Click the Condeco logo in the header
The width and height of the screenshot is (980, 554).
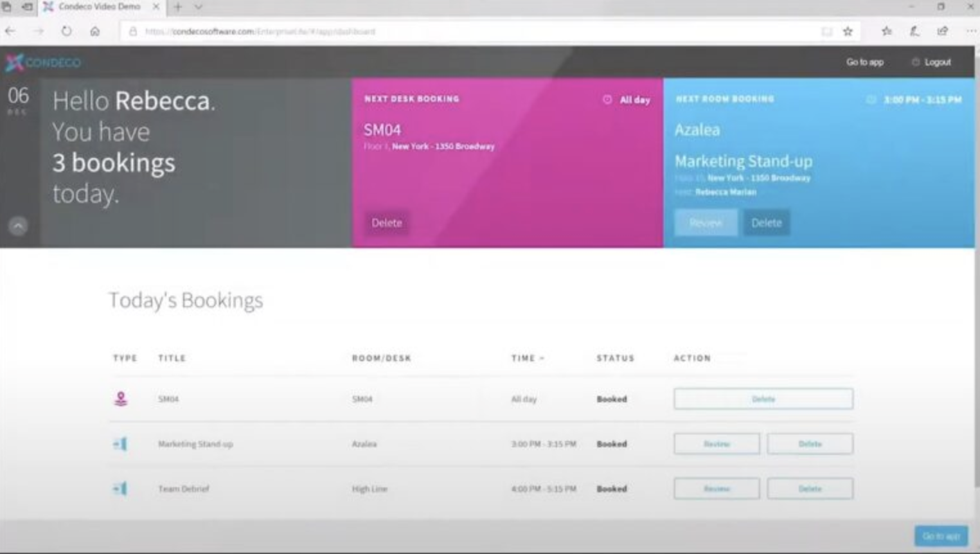click(42, 62)
